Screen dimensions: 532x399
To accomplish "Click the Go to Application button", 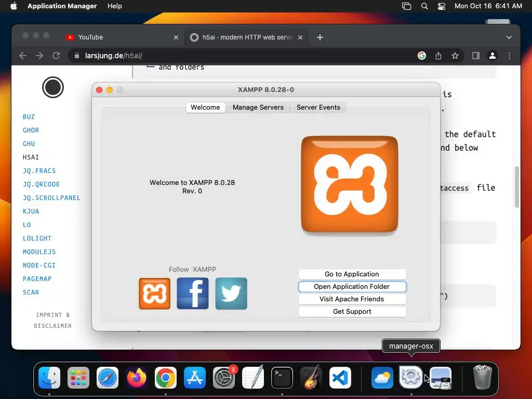I will coord(352,274).
